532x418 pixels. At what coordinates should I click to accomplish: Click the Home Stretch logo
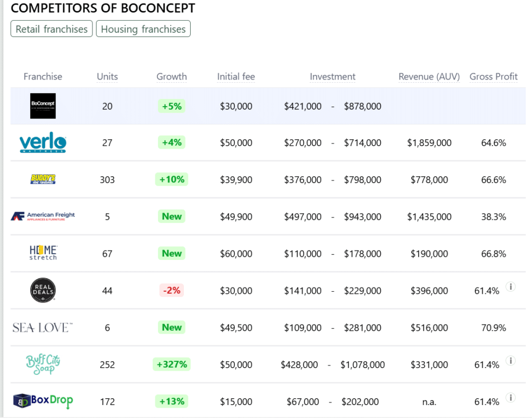pos(43,253)
